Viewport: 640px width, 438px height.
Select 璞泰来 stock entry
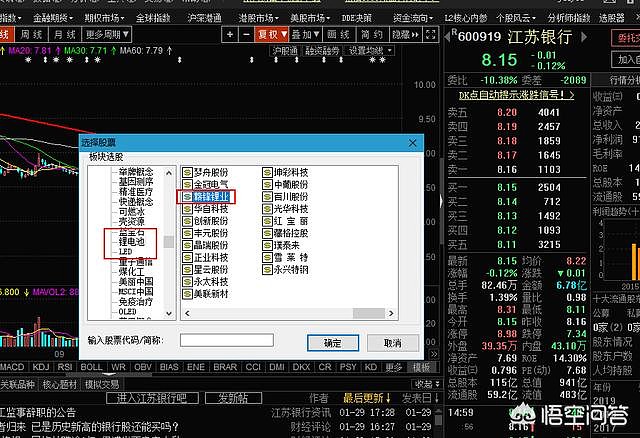[x=281, y=245]
